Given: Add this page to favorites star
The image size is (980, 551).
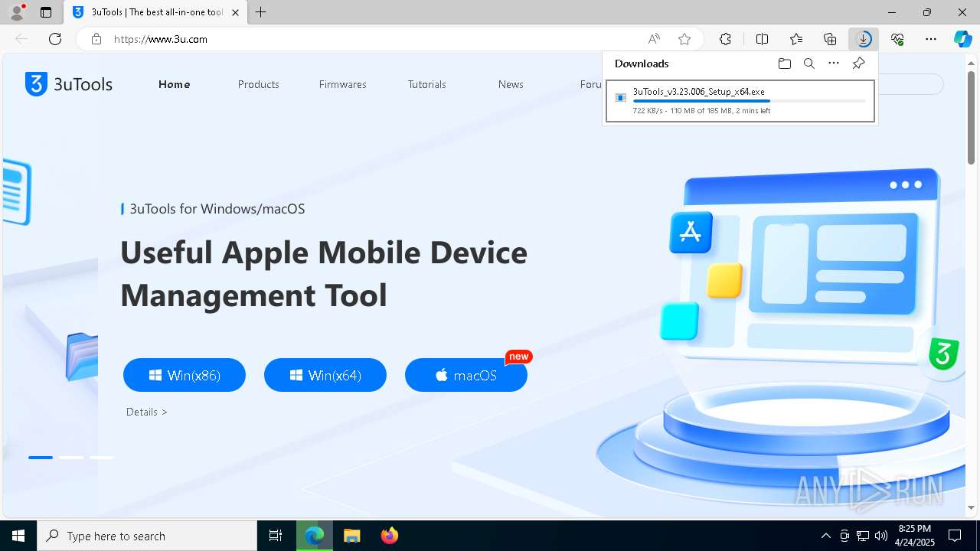Looking at the screenshot, I should (x=684, y=39).
